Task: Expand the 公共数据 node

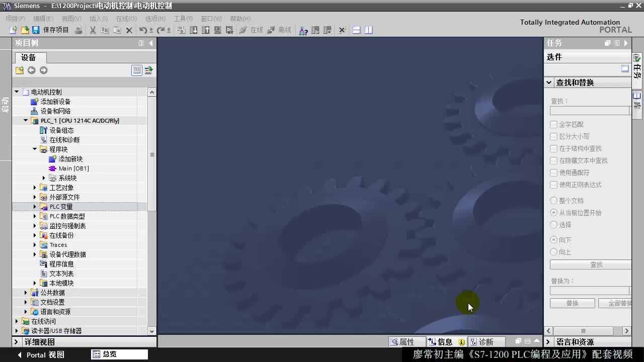Action: pos(26,293)
